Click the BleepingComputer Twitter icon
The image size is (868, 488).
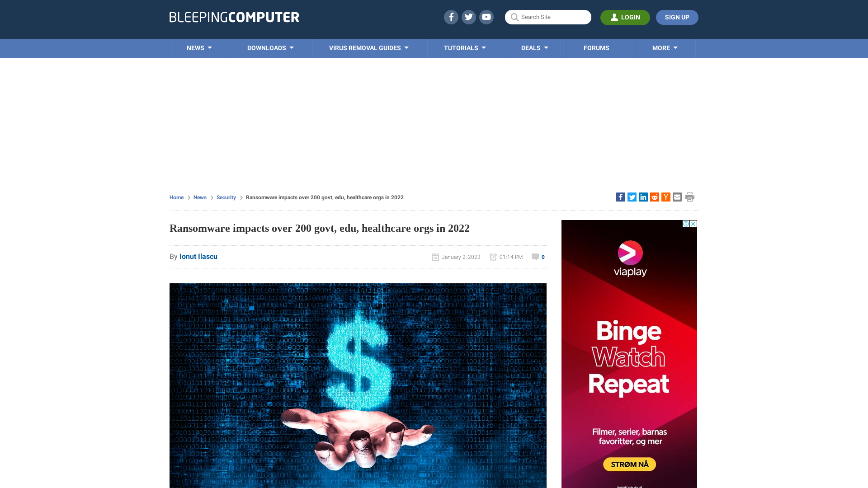click(468, 17)
